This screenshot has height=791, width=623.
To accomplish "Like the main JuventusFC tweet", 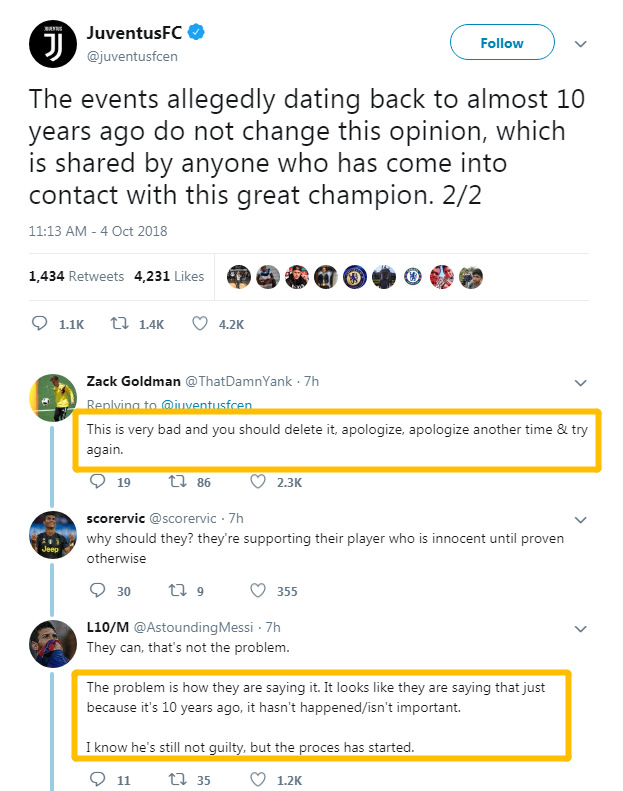I will coord(199,324).
